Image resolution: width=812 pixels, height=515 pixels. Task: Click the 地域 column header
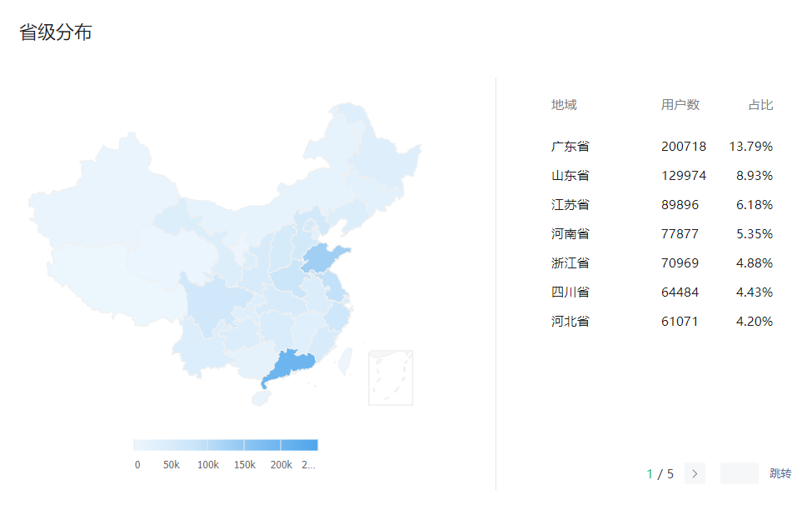point(564,105)
